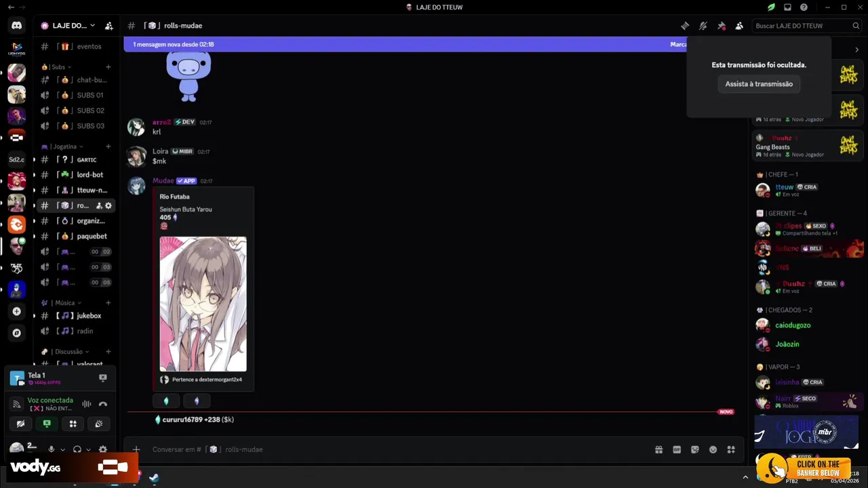
Task: Open Rio Futaba character image
Action: (x=203, y=304)
